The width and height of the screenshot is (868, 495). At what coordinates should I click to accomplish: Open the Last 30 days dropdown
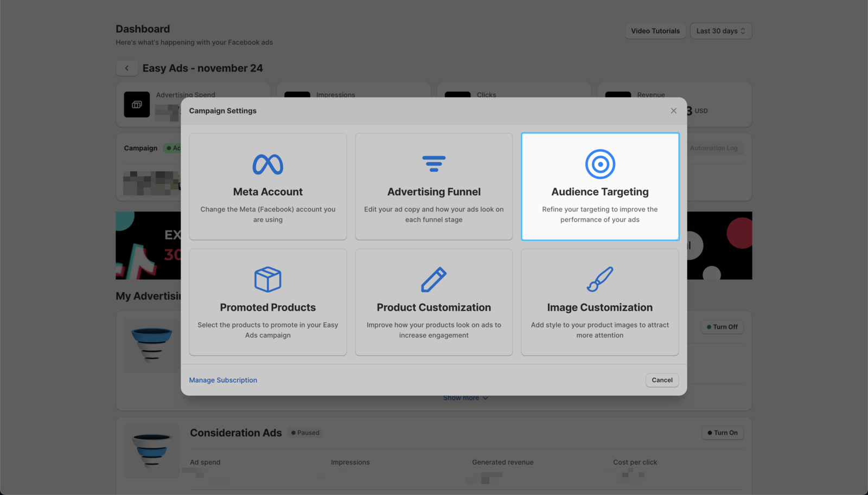click(720, 31)
